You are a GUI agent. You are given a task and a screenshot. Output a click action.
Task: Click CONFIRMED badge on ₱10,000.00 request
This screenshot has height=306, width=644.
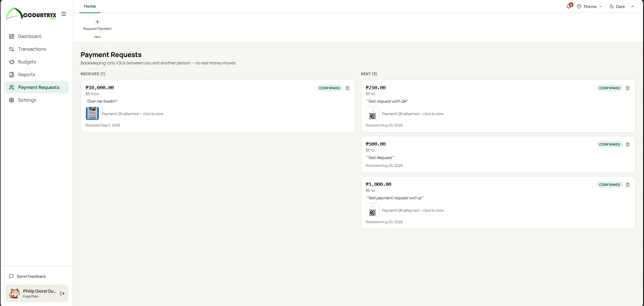tap(329, 88)
